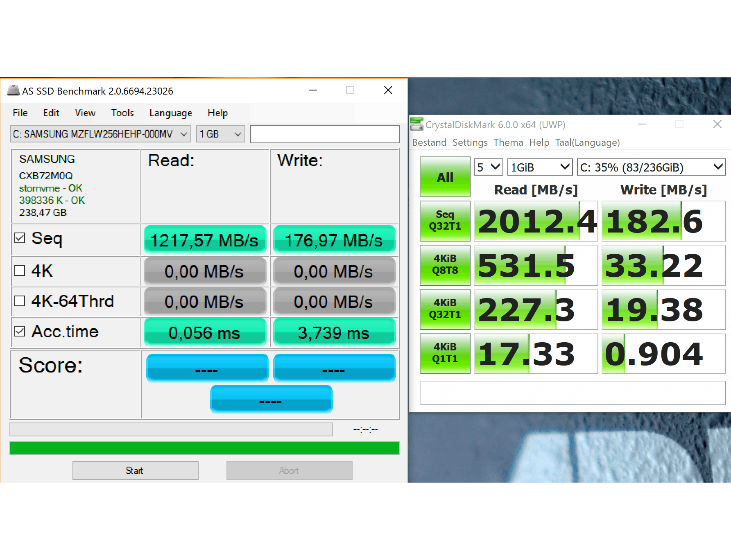Run the 4KiB Q8T8 test
This screenshot has width=731, height=560.
pyautogui.click(x=445, y=265)
